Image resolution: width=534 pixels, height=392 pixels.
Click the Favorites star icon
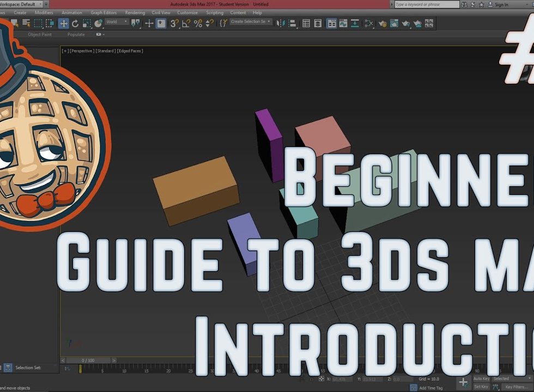[482, 4]
